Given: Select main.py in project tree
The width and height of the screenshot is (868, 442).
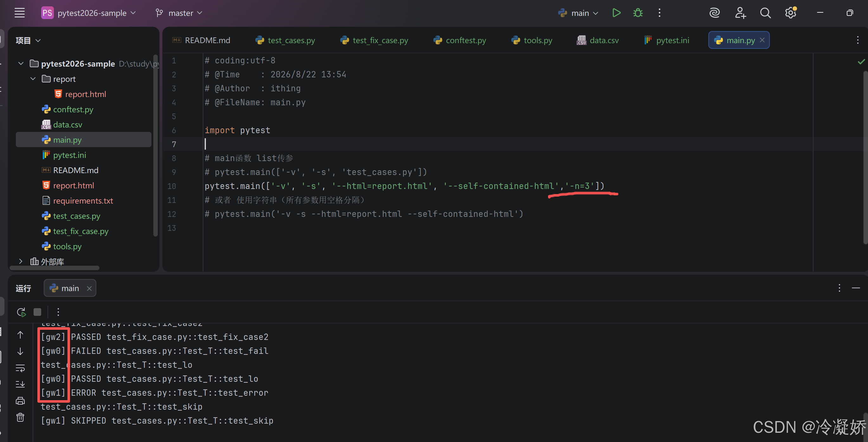Looking at the screenshot, I should [x=84, y=140].
